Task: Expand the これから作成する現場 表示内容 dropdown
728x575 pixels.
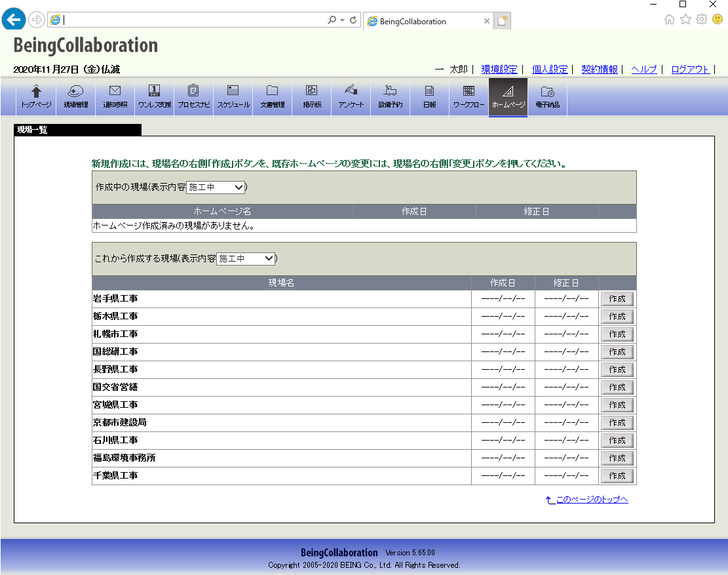Action: (x=246, y=258)
